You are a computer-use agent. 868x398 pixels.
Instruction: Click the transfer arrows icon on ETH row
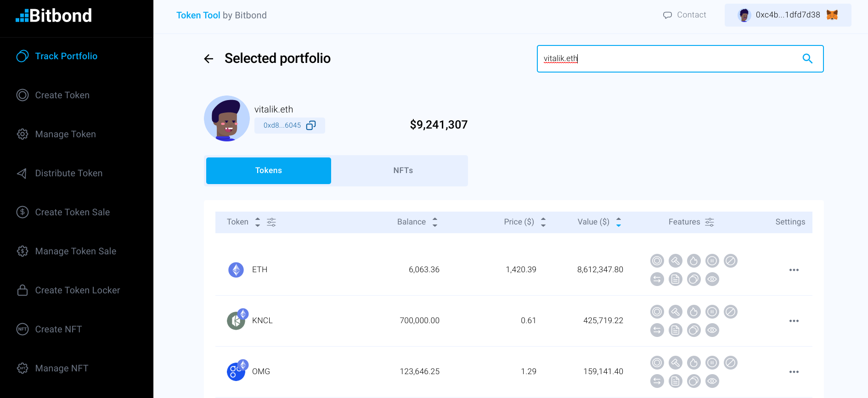click(x=657, y=279)
